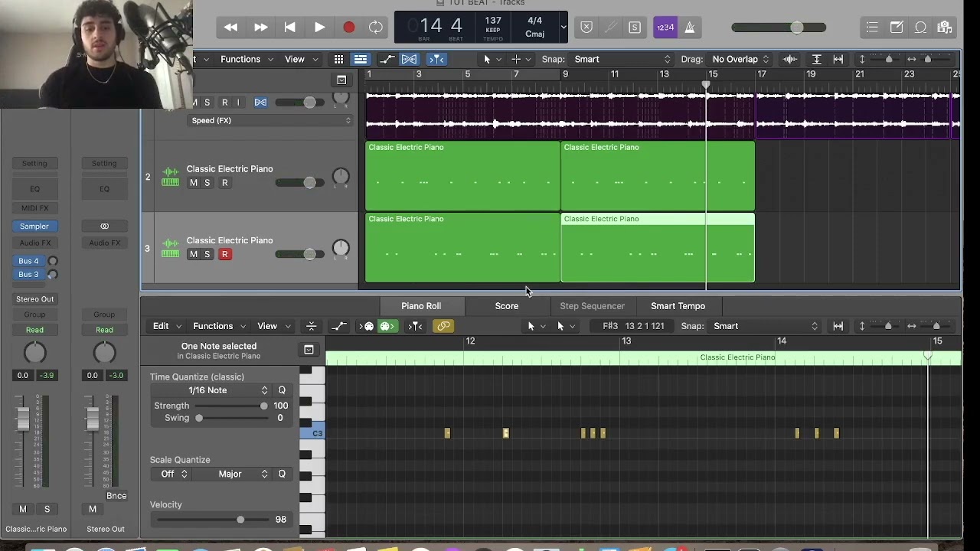Click the Waveform zoom icon

[790, 59]
